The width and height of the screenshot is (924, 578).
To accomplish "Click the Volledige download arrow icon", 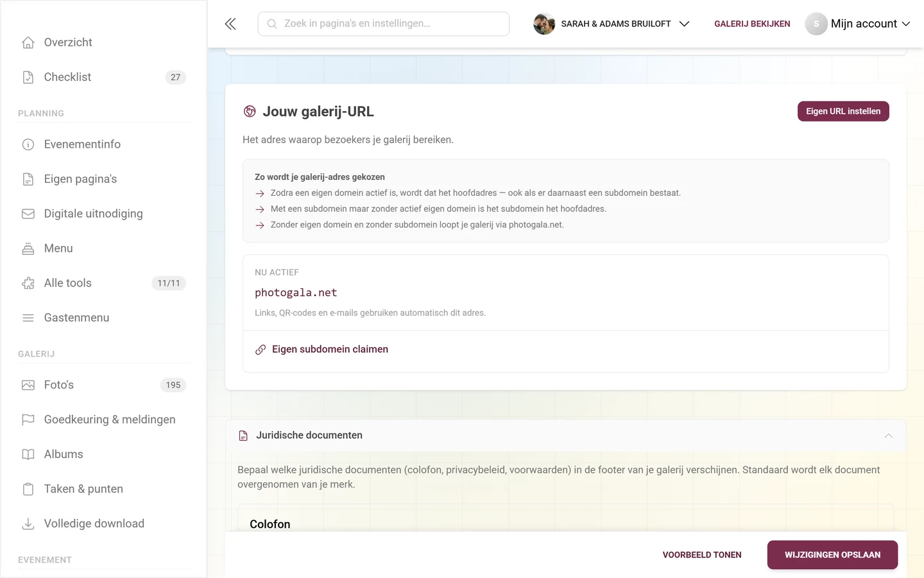I will [28, 524].
